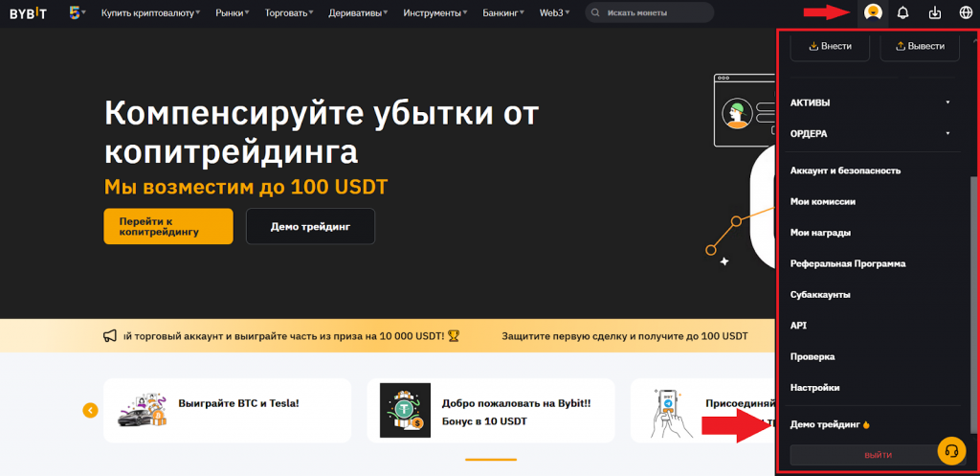Open the Бонус в 10 USDT card

click(x=491, y=410)
